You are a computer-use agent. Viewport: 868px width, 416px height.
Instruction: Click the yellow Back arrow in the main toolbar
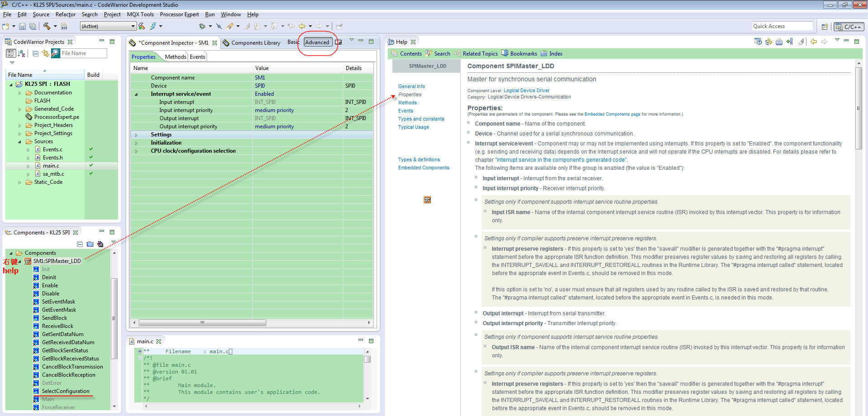click(302, 26)
